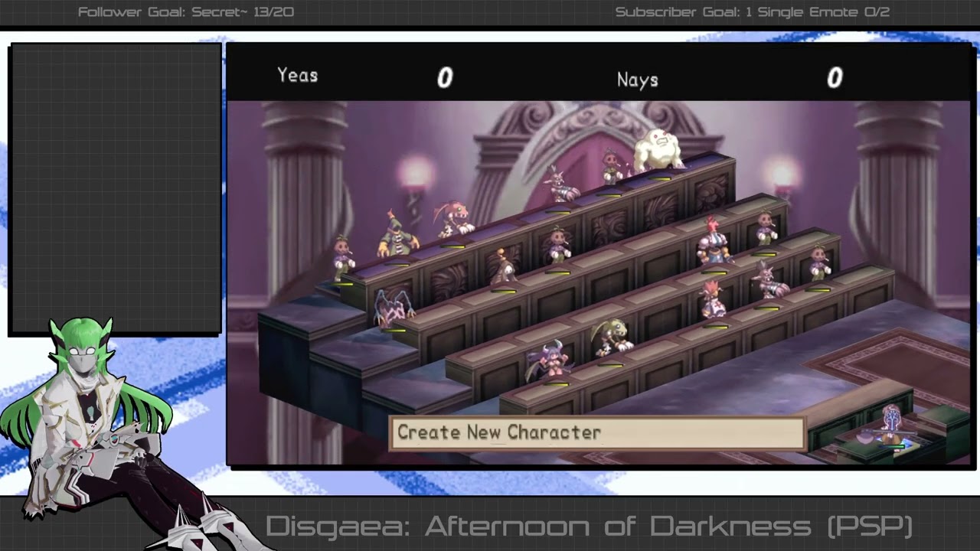The height and width of the screenshot is (551, 980).
Task: Click the Disgaea: Afternoon of Darkness title
Action: (589, 527)
